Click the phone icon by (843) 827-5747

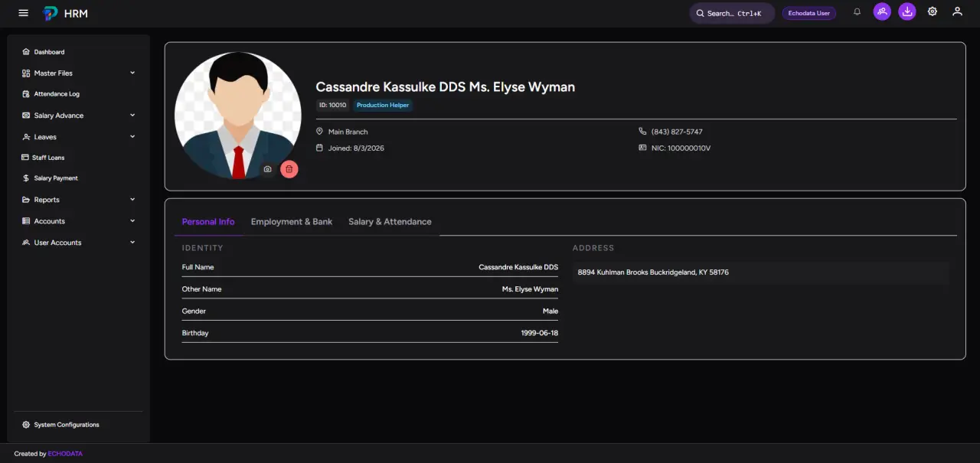(x=642, y=132)
